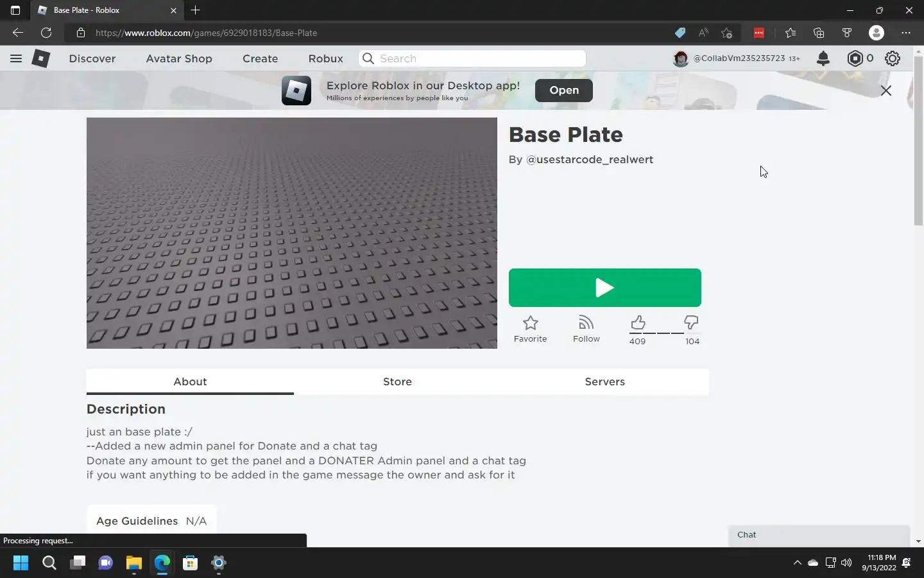Click the read aloud icon in address bar
The width and height of the screenshot is (924, 578).
703,33
